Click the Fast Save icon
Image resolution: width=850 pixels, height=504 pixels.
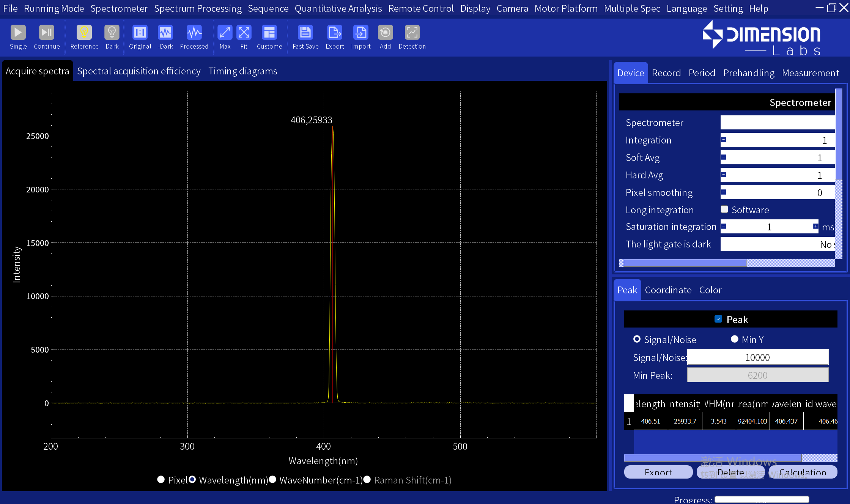pyautogui.click(x=305, y=33)
